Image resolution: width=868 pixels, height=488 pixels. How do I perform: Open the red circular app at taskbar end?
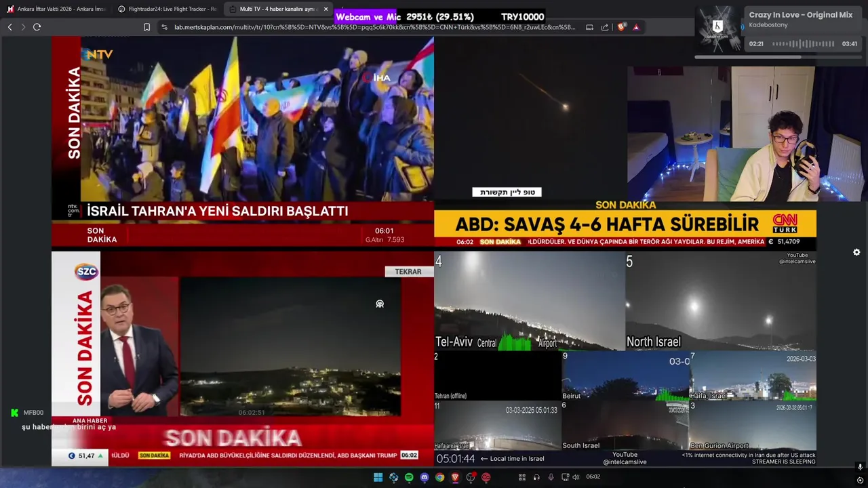coord(486,477)
